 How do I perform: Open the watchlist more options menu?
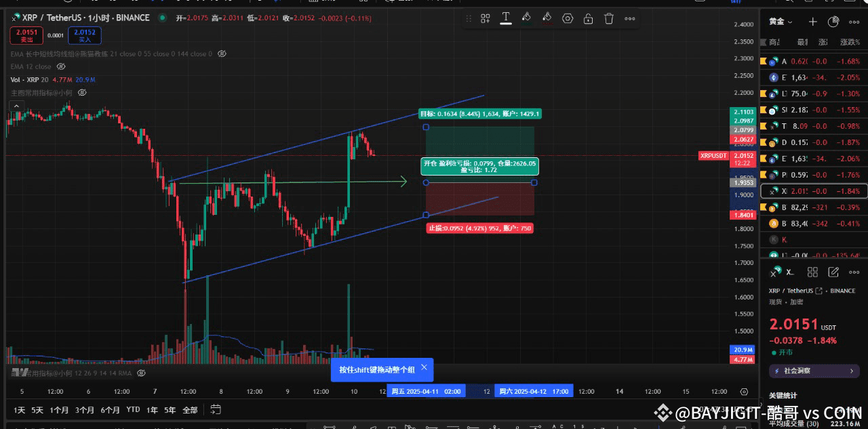click(x=854, y=22)
